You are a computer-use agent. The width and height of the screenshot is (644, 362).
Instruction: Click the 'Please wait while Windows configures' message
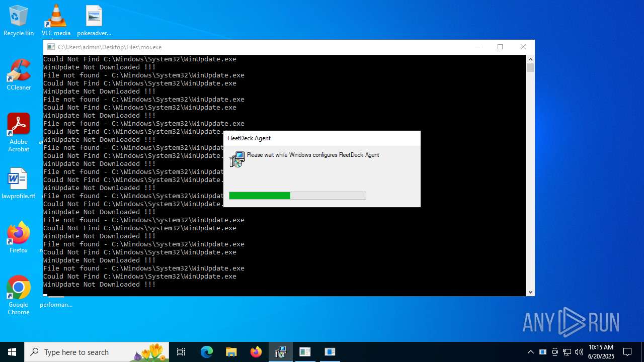(x=313, y=155)
